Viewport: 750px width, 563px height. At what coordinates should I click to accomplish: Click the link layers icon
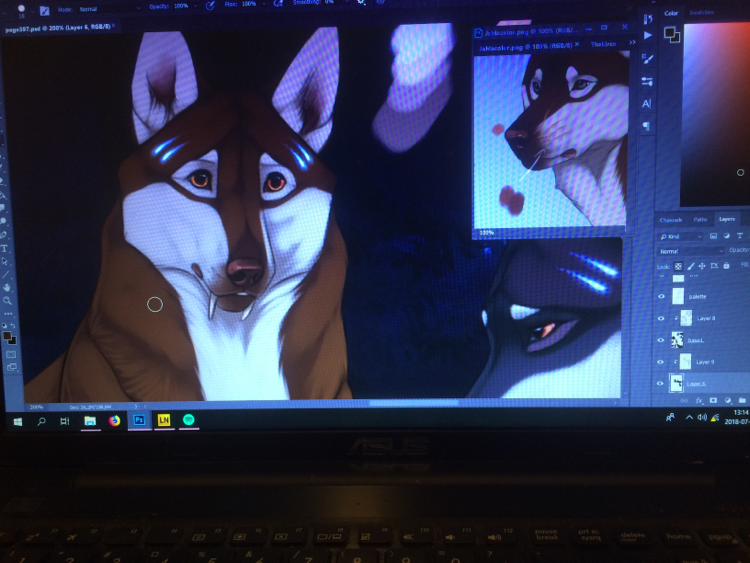(x=684, y=400)
